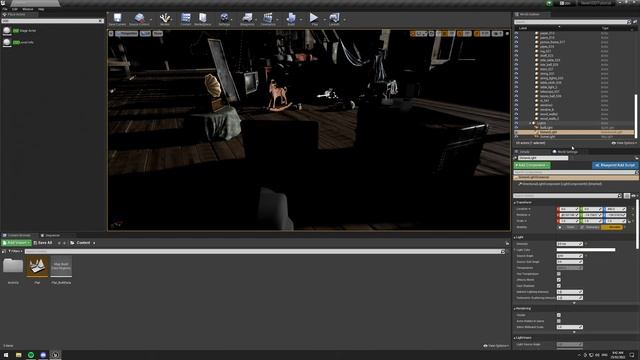This screenshot has width=640, height=360.
Task: Clear the Place Actors search field
Action: click(x=100, y=21)
